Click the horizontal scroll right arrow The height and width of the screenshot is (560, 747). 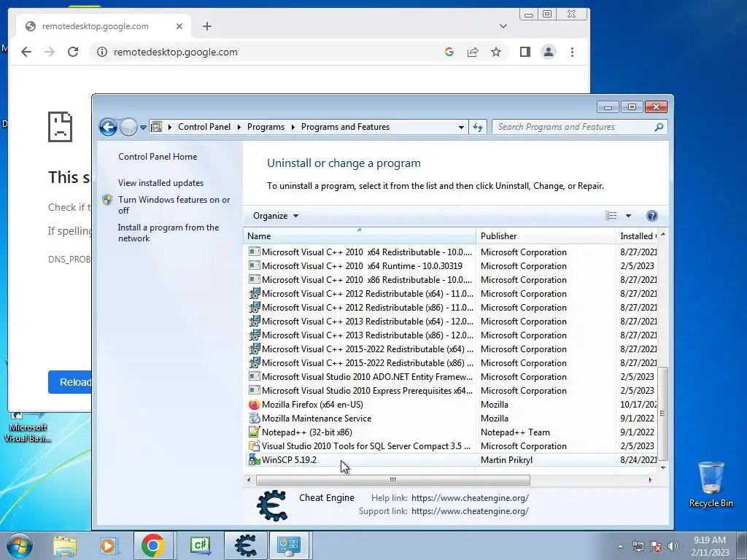pyautogui.click(x=650, y=480)
